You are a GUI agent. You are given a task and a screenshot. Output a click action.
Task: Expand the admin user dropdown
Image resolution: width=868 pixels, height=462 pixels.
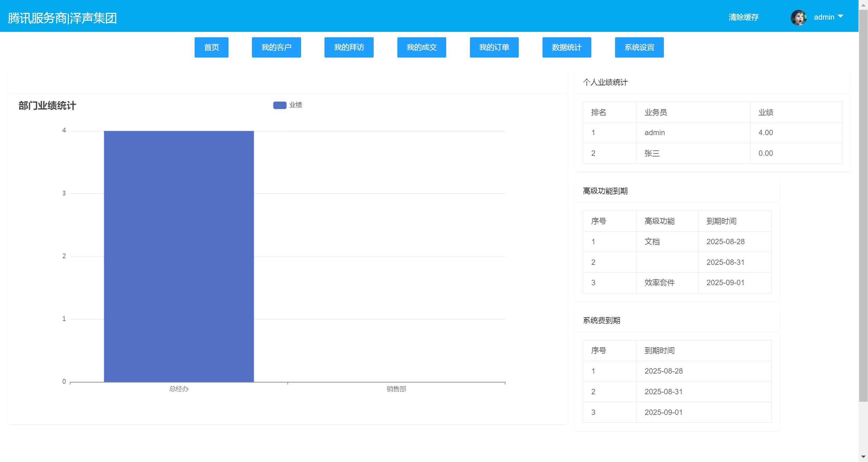point(828,17)
